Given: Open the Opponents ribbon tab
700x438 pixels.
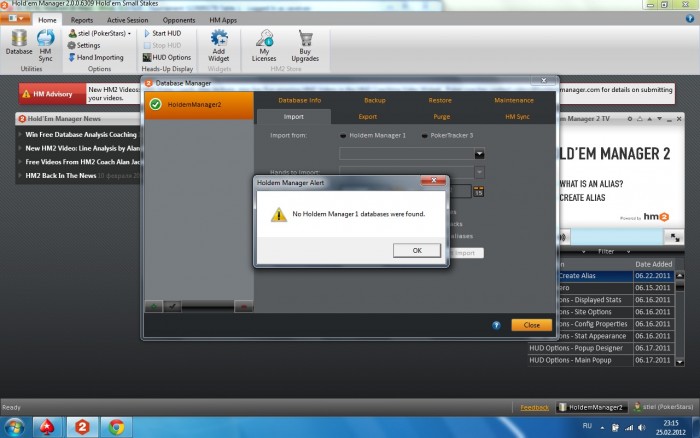Looking at the screenshot, I should [x=179, y=20].
